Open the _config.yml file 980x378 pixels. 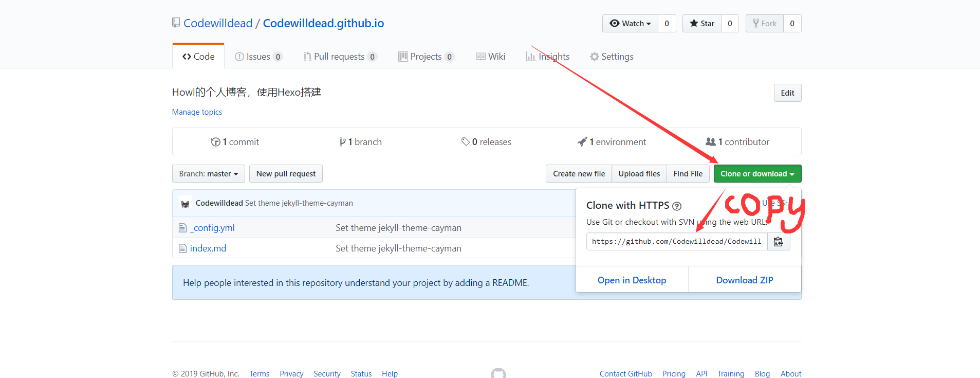coord(212,228)
